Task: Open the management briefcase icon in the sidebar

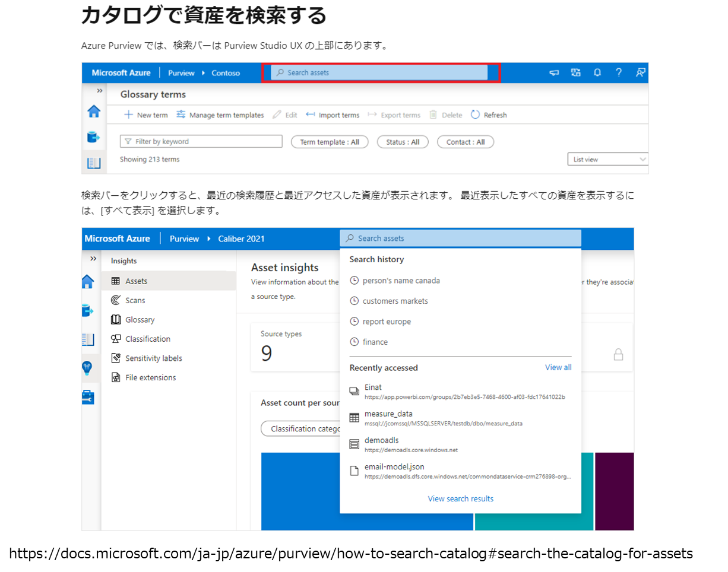Action: [x=88, y=398]
